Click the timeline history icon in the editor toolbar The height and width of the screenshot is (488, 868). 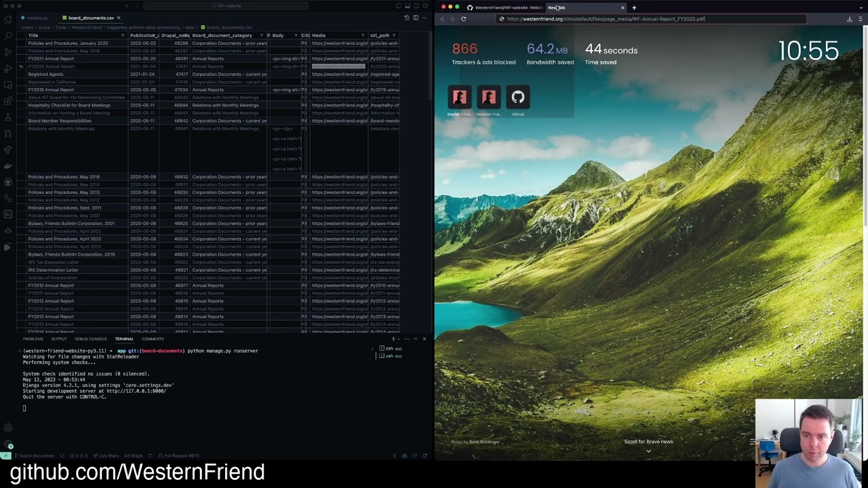(407, 18)
